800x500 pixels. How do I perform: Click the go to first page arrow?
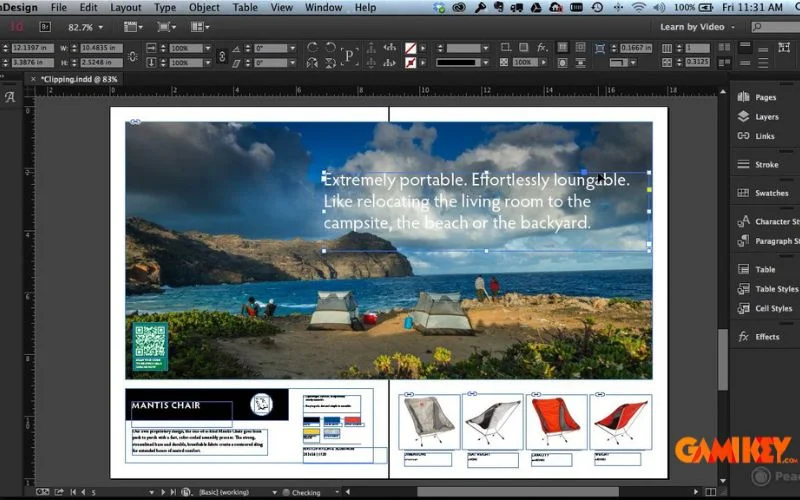click(x=73, y=492)
